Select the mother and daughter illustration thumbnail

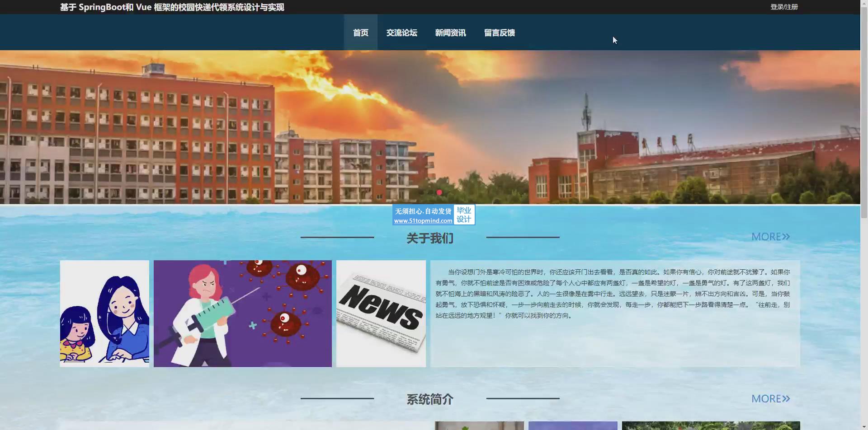tap(104, 313)
